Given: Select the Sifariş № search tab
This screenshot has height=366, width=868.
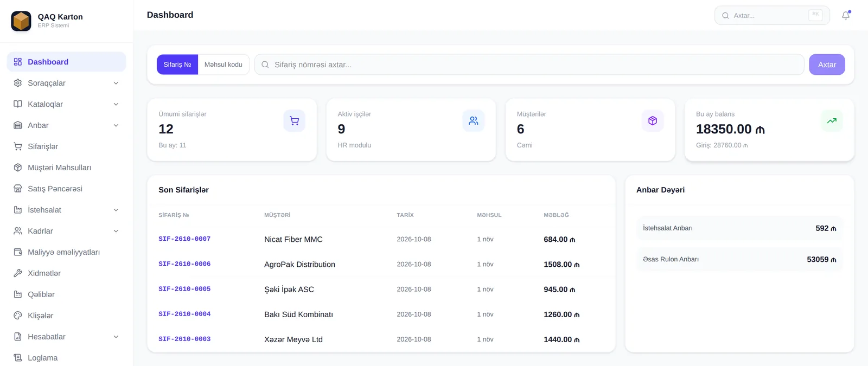Looking at the screenshot, I should pos(177,65).
